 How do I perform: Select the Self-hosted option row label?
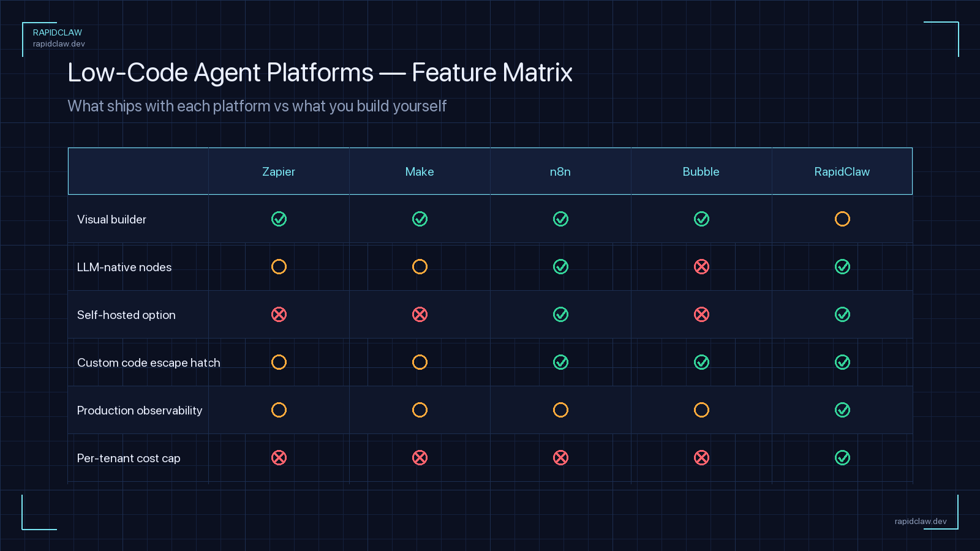126,315
